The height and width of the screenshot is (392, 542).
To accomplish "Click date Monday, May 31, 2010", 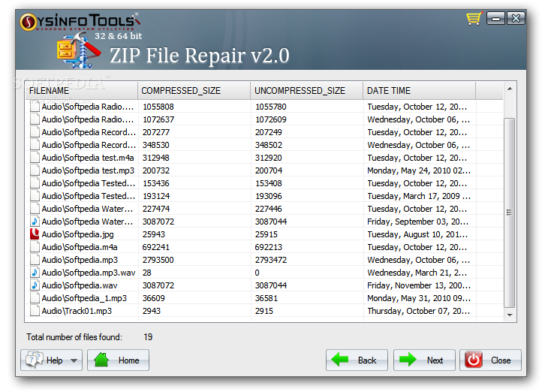I will click(x=419, y=298).
